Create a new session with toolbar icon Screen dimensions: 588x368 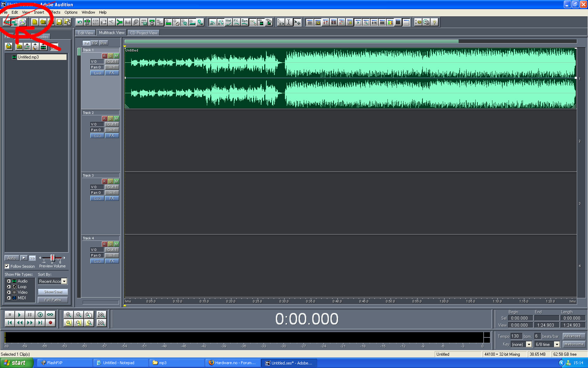34,22
